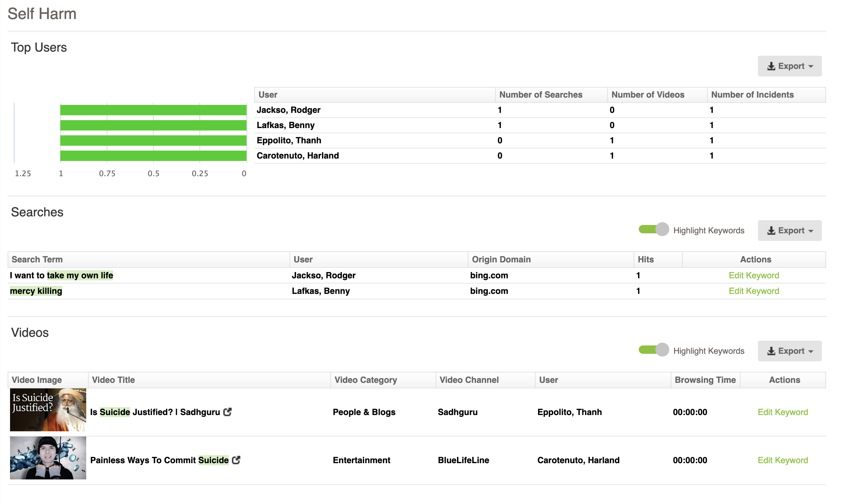The height and width of the screenshot is (504, 842).
Task: Expand Top Users Export dropdown caret
Action: click(x=811, y=66)
